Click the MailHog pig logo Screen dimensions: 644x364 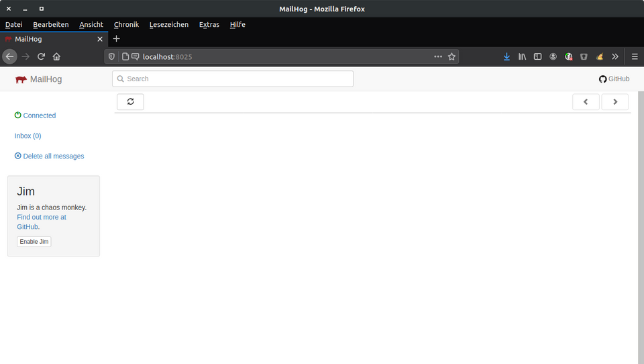pyautogui.click(x=21, y=79)
